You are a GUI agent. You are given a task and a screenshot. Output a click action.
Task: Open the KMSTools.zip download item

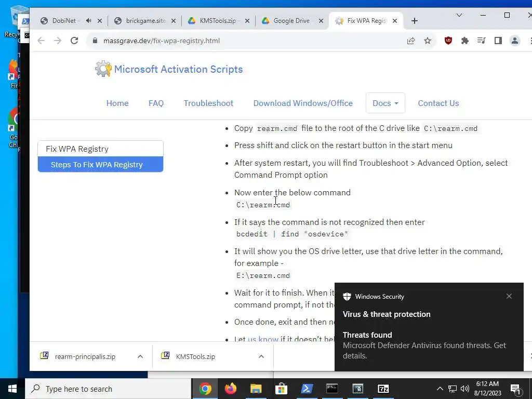click(195, 356)
